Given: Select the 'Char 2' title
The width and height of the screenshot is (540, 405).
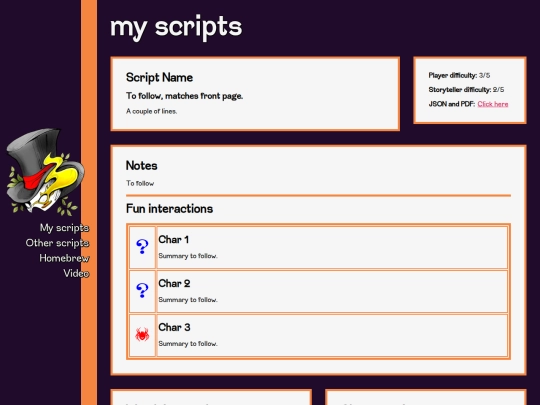Looking at the screenshot, I should point(174,283).
